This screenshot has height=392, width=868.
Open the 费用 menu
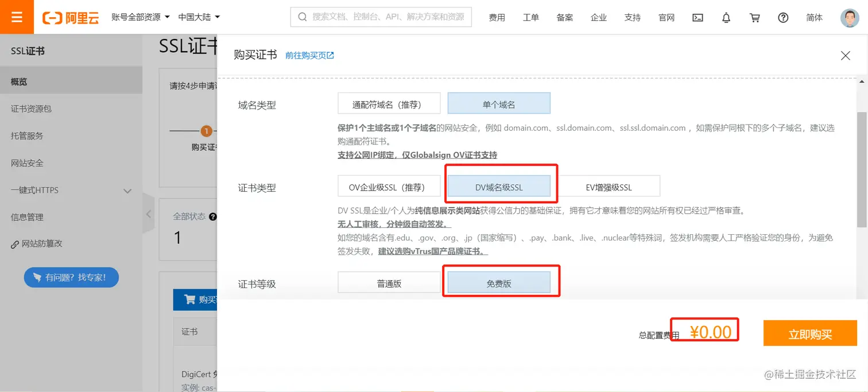coord(497,18)
